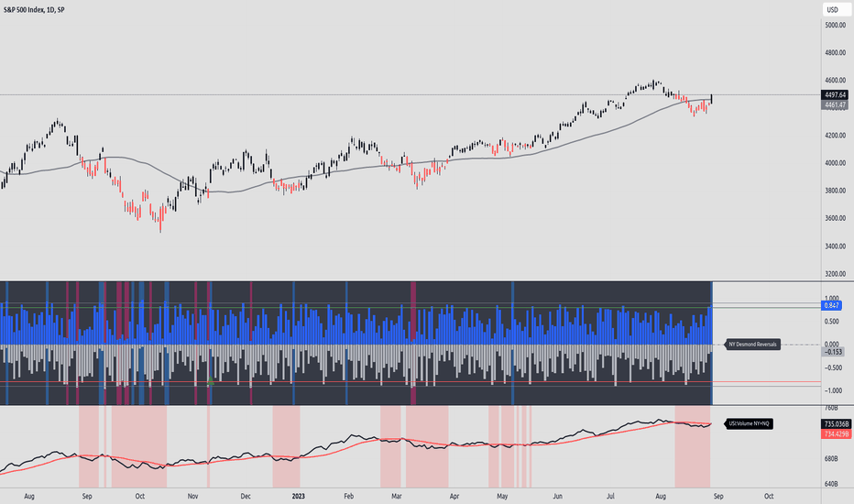Click the 680B volume axis label
854x504 pixels.
pos(831,459)
